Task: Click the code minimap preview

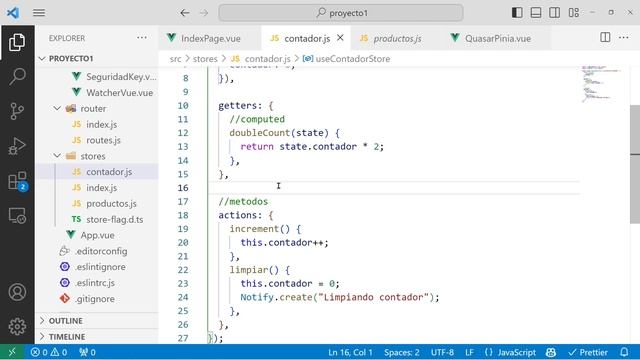Action: click(x=602, y=84)
